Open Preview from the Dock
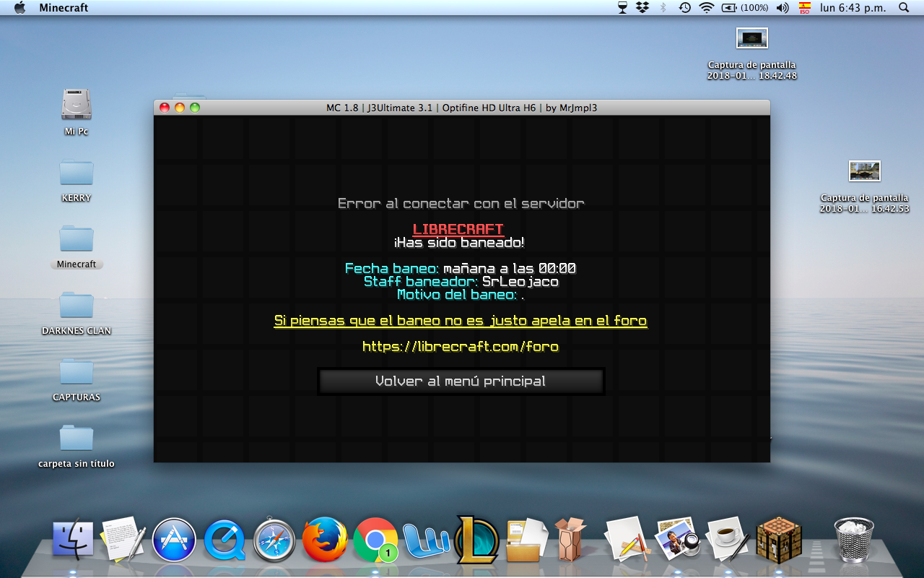This screenshot has width=924, height=578. pyautogui.click(x=676, y=539)
